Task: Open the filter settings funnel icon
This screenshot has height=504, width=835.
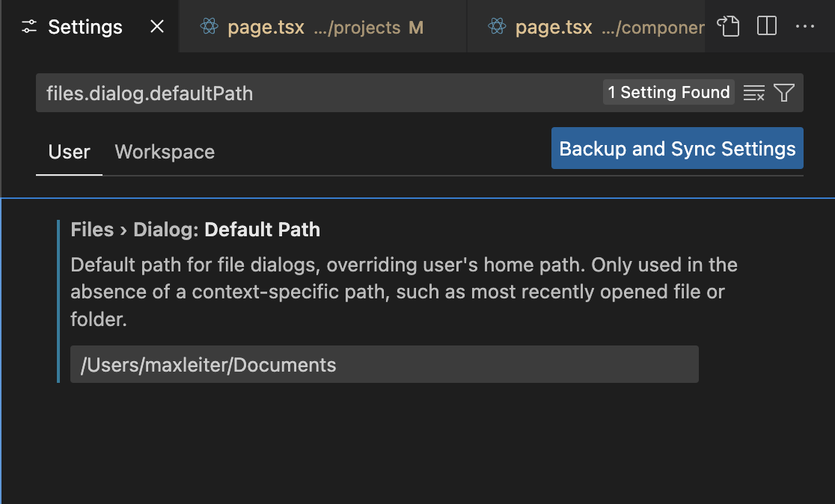Action: [x=783, y=93]
